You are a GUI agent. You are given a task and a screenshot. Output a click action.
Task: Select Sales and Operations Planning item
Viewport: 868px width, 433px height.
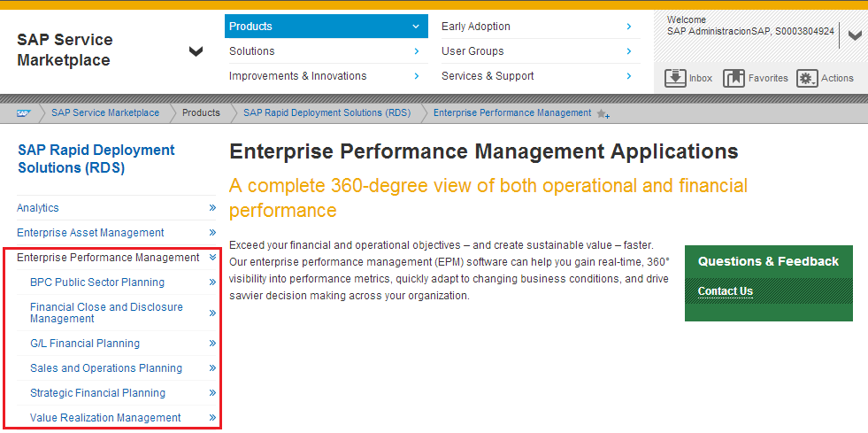(x=106, y=368)
